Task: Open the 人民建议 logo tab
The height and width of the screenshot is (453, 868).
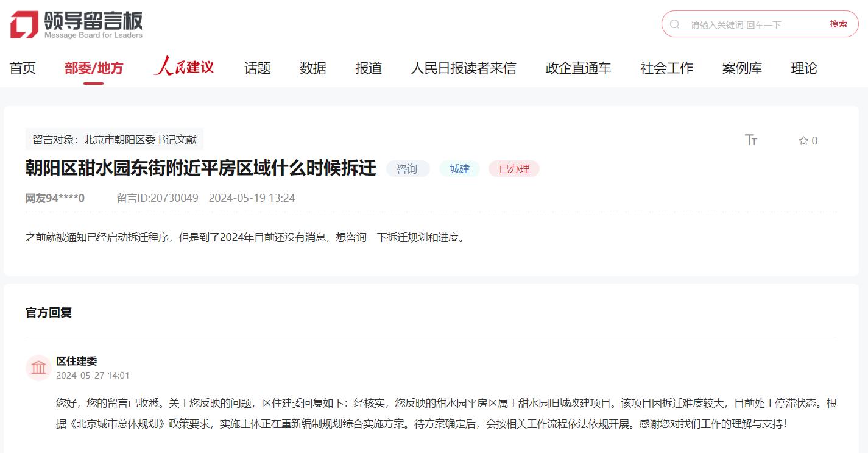Action: 183,67
